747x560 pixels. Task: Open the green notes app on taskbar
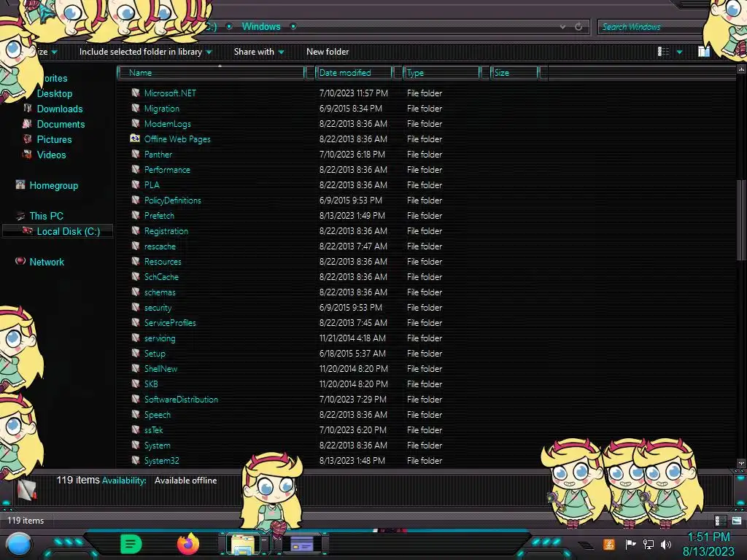click(x=131, y=544)
